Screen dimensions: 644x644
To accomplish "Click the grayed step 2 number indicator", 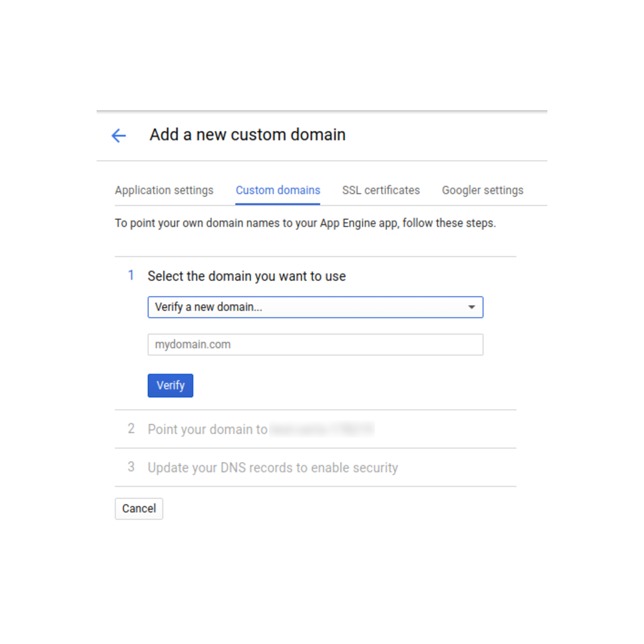I will [x=131, y=429].
